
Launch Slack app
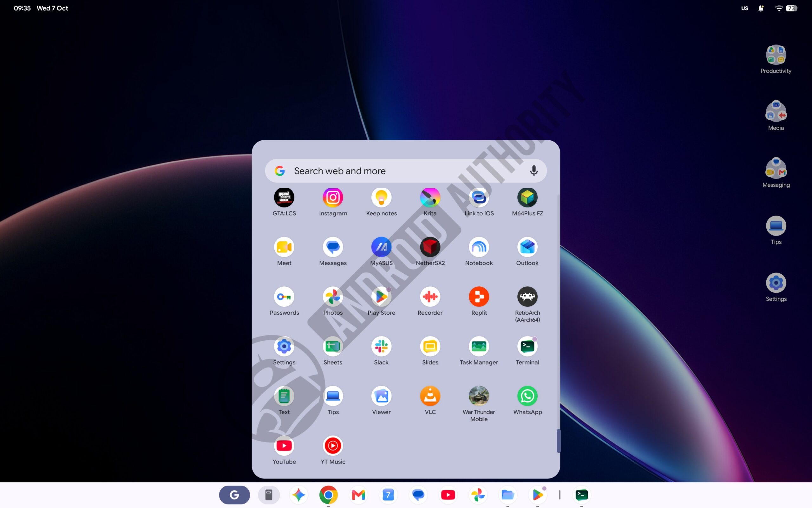[381, 346]
